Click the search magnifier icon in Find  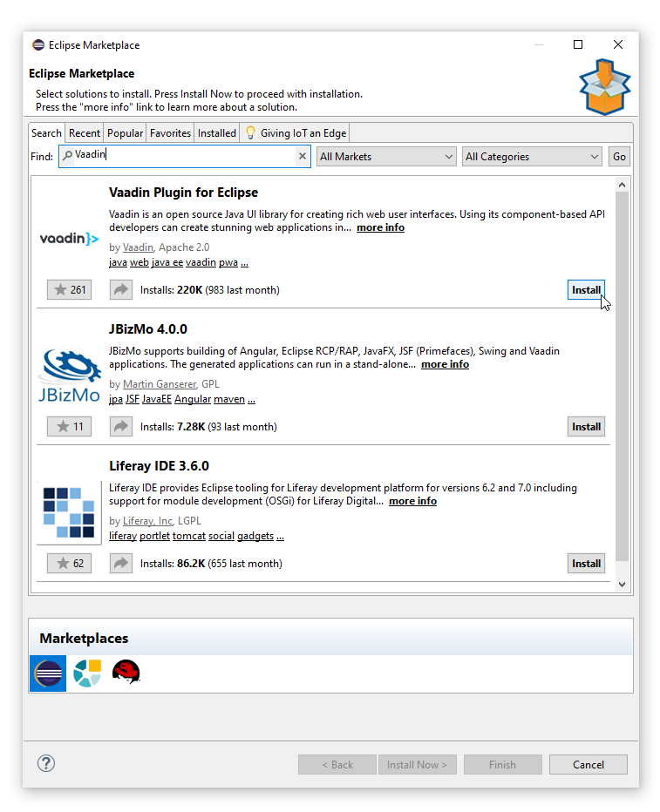coord(67,155)
